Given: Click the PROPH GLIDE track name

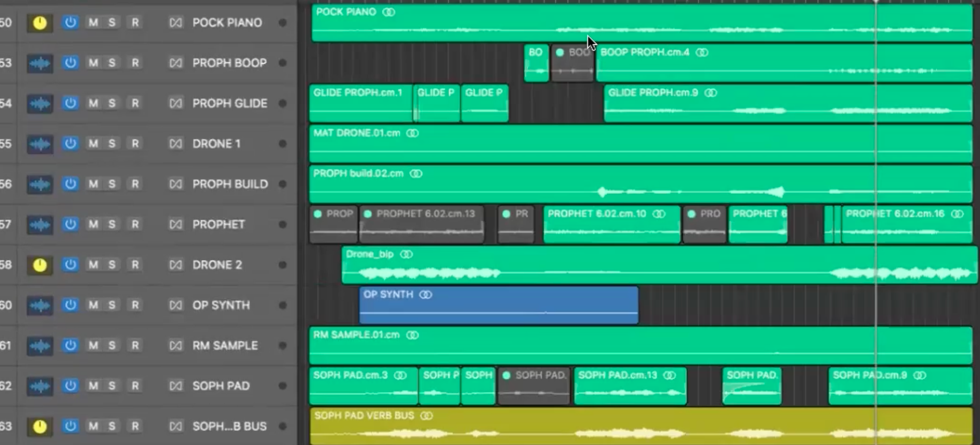Looking at the screenshot, I should pyautogui.click(x=230, y=103).
